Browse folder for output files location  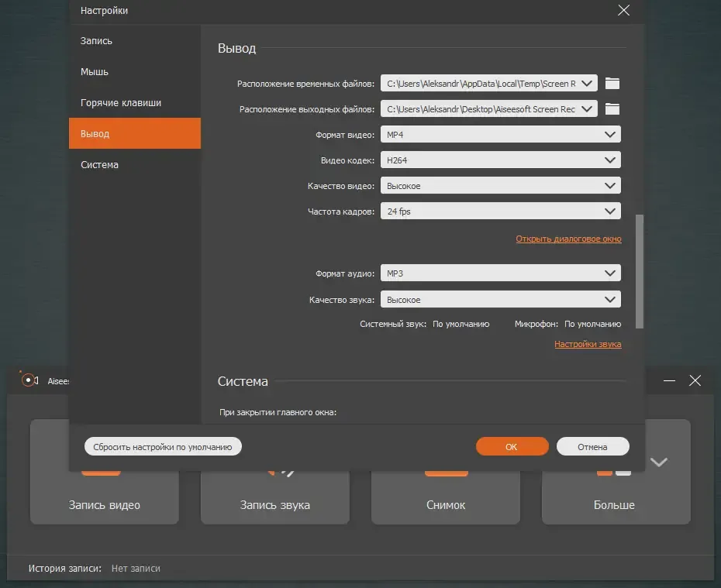[x=612, y=109]
